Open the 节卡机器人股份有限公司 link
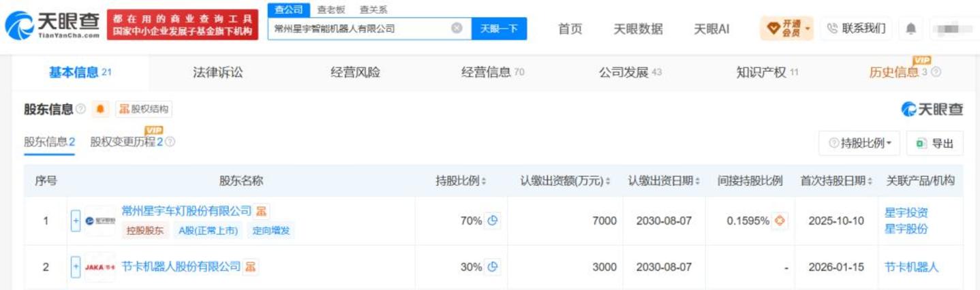980x290 pixels. [181, 267]
